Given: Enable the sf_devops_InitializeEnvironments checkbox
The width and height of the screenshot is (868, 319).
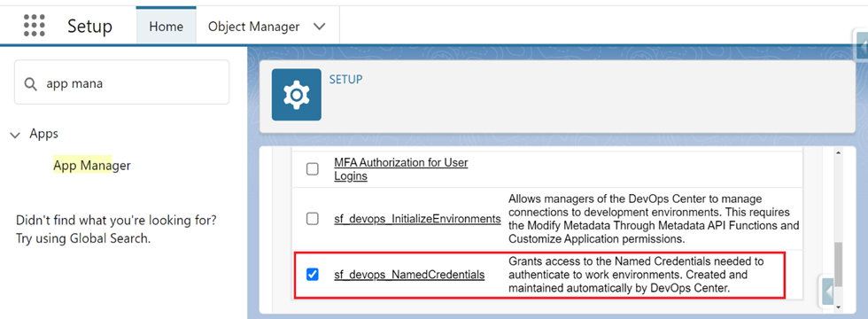Looking at the screenshot, I should 312,219.
